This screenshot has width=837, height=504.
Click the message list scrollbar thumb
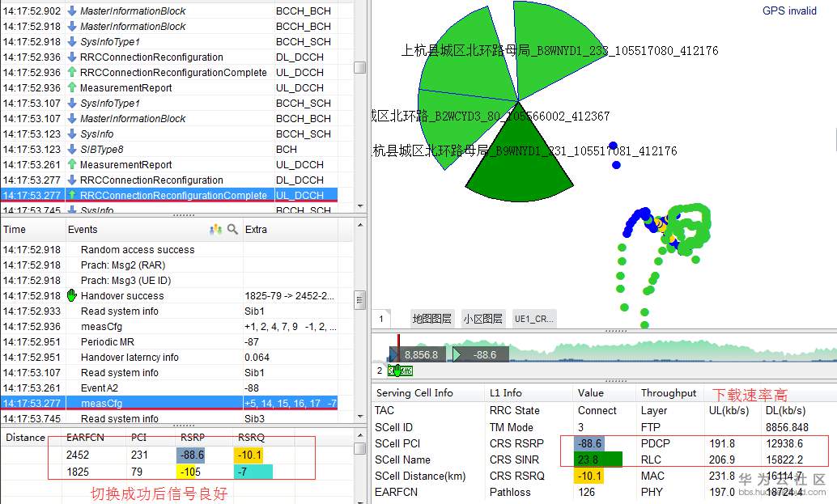pyautogui.click(x=360, y=68)
